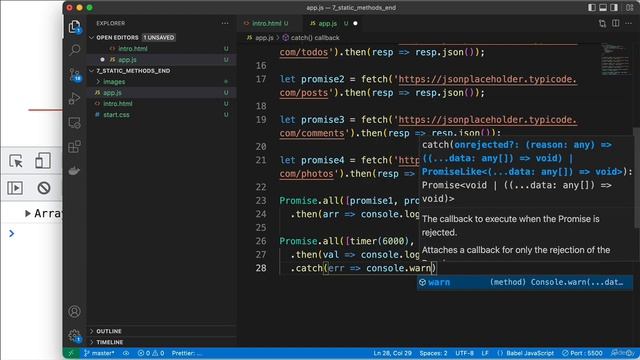Image resolution: width=640 pixels, height=360 pixels.
Task: Open the Docker view
Action: tap(75, 171)
